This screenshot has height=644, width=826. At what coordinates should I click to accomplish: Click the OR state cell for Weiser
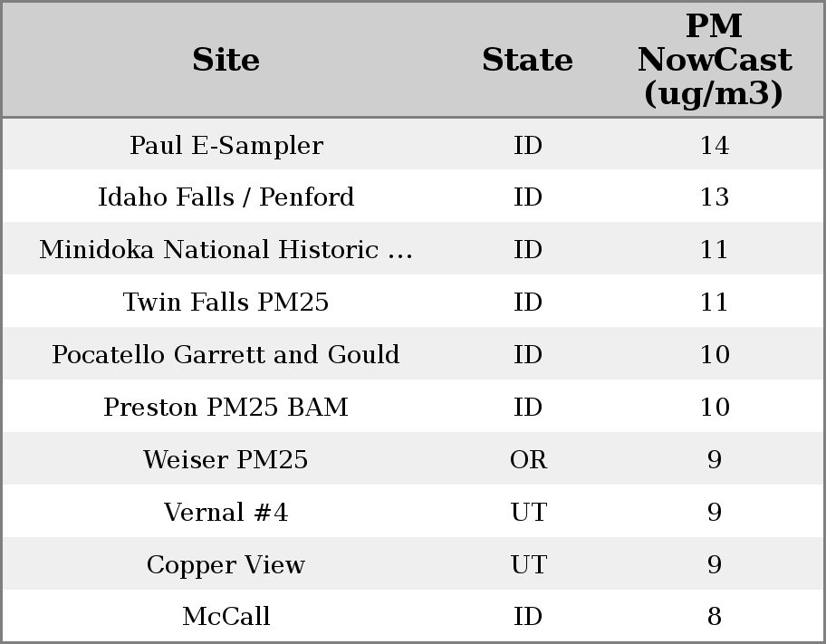pyautogui.click(x=528, y=460)
